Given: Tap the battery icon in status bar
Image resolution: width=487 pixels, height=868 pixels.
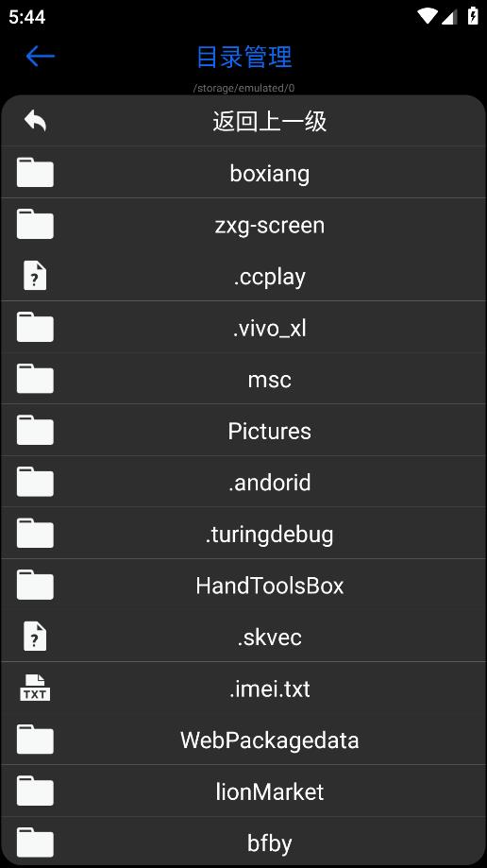Looking at the screenshot, I should (x=473, y=15).
